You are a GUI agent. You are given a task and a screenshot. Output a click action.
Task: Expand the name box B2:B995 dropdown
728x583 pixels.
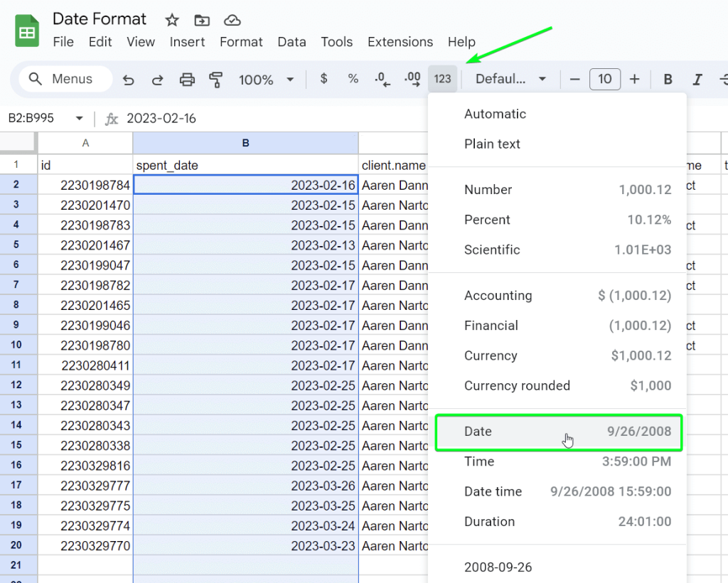80,119
